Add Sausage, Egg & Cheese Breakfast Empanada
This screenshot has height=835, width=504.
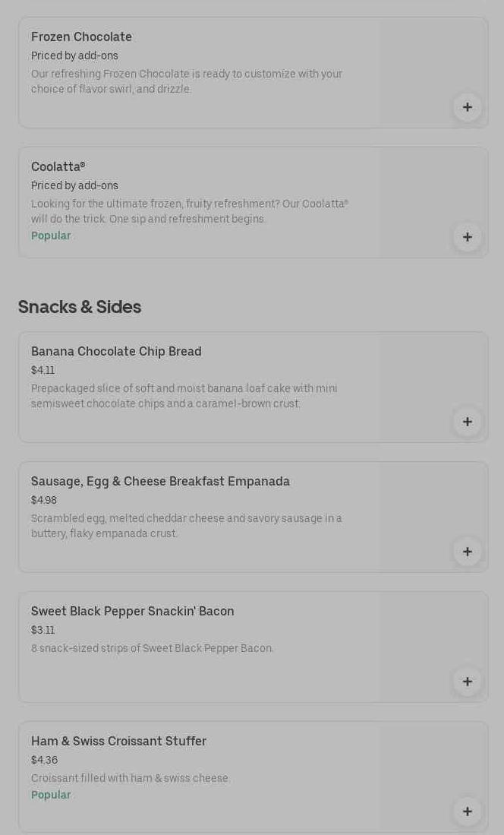pos(467,552)
